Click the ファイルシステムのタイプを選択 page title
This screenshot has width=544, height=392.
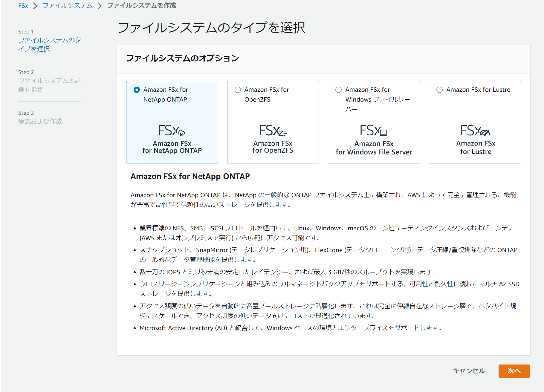coord(211,28)
